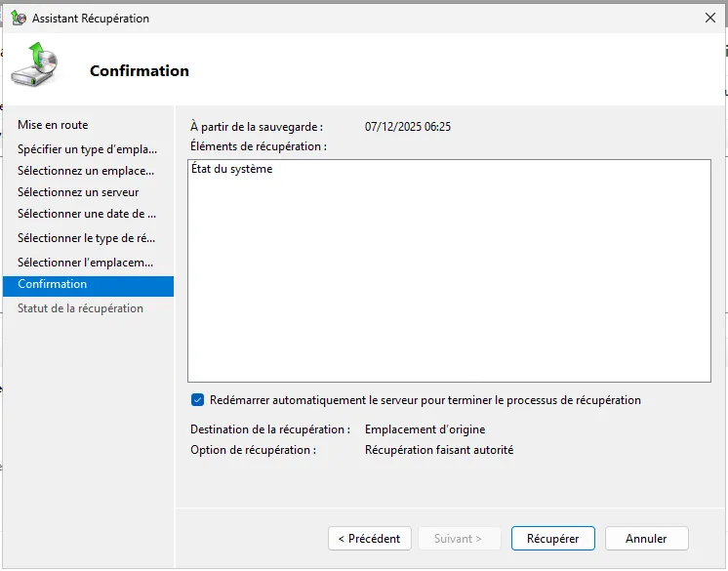Click the large recovery disk icon in header
Viewport: 728px width, 571px height.
34,65
